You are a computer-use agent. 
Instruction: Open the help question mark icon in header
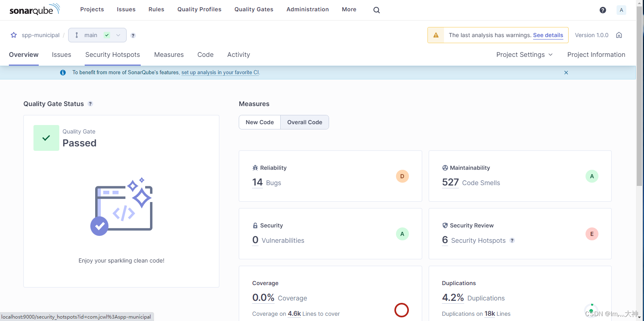tap(603, 10)
